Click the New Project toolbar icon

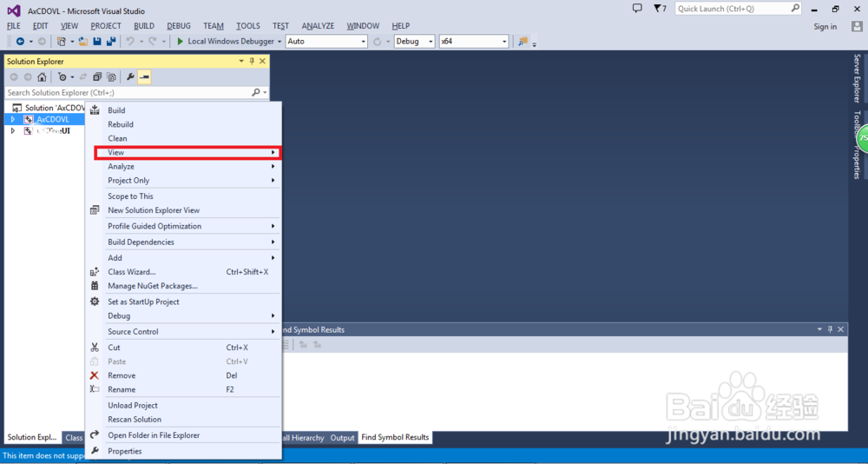click(x=62, y=42)
